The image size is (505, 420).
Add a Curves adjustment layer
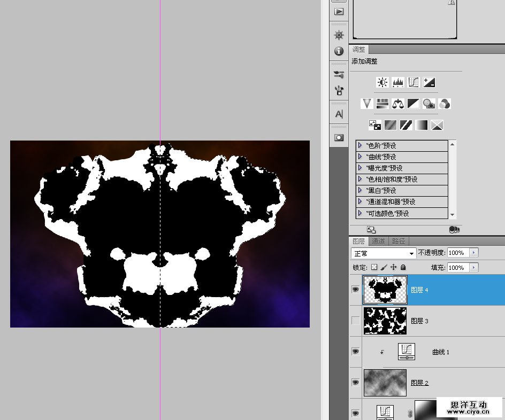tap(413, 82)
